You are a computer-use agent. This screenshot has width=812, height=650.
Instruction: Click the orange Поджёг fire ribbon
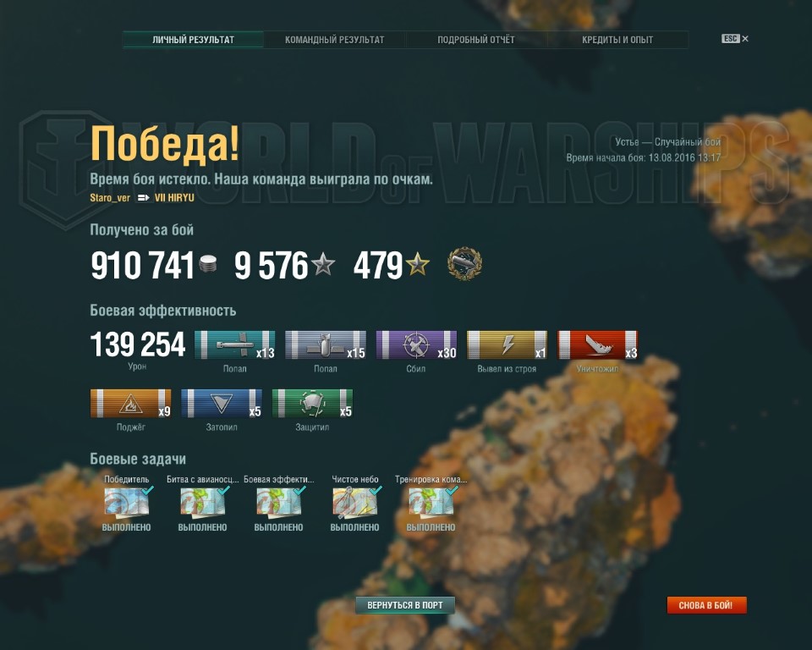click(x=130, y=403)
